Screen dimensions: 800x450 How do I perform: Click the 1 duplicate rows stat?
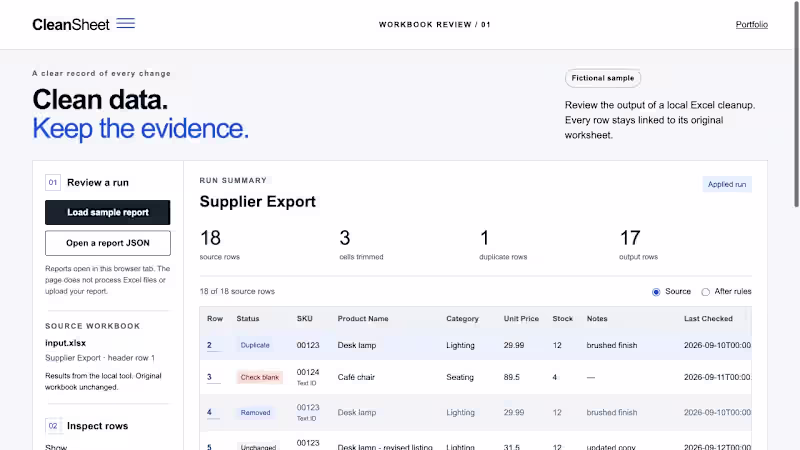coord(503,244)
